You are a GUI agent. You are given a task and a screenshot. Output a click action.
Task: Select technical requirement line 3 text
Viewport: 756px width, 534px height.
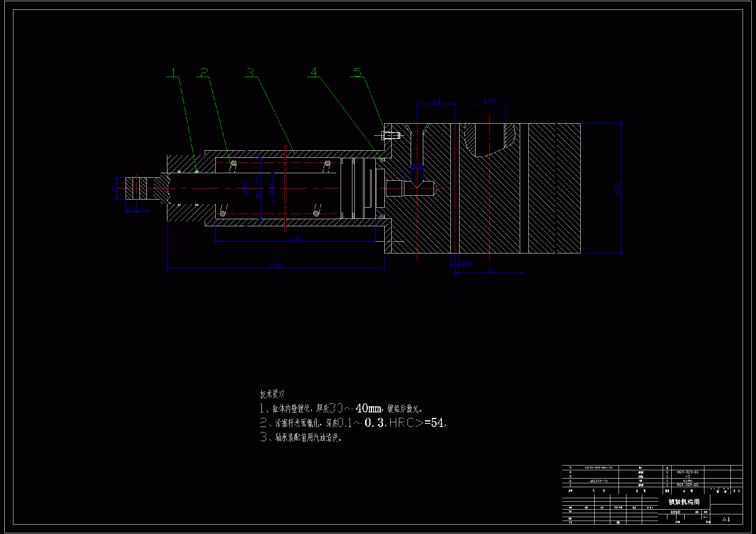click(301, 437)
